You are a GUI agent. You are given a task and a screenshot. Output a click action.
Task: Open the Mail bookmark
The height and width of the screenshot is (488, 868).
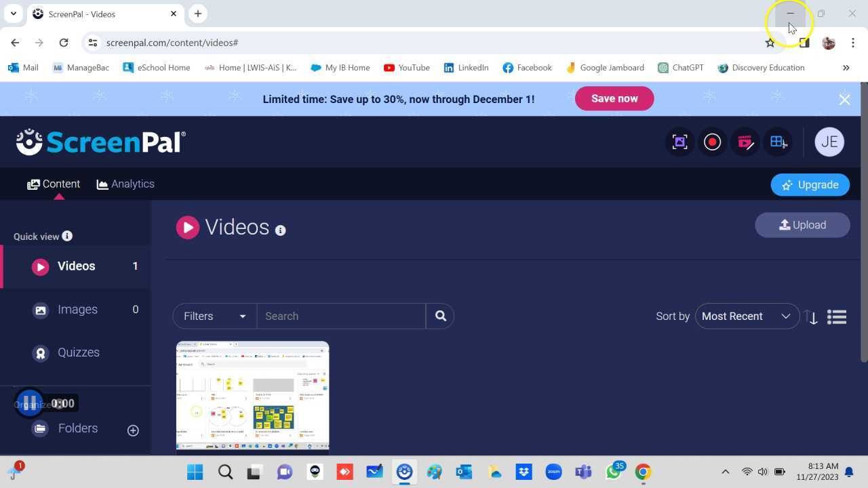[23, 68]
